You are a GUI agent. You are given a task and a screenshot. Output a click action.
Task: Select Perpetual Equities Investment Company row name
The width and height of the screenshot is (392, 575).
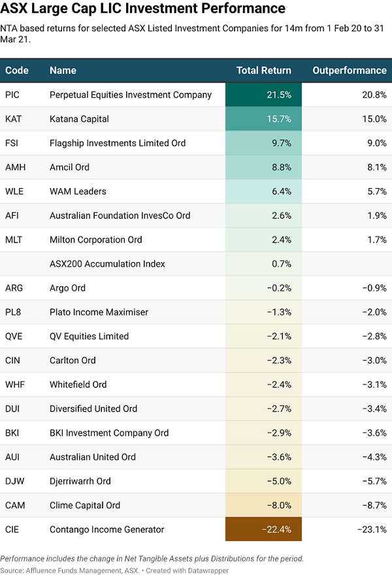pos(131,95)
